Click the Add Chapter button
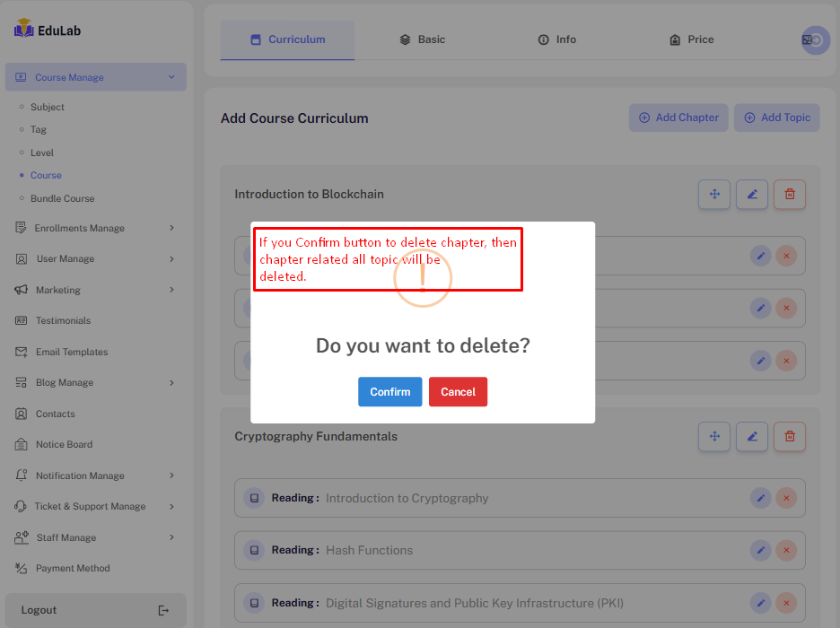 tap(678, 118)
